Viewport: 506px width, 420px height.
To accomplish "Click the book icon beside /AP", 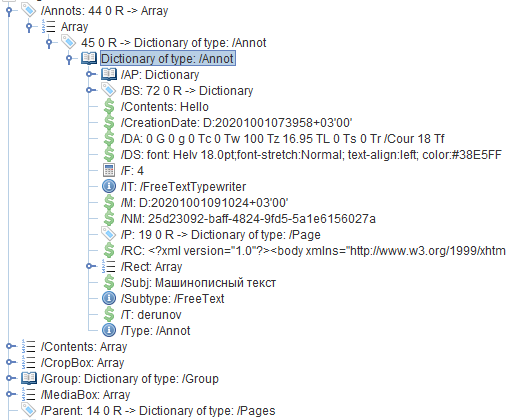I will tap(109, 74).
